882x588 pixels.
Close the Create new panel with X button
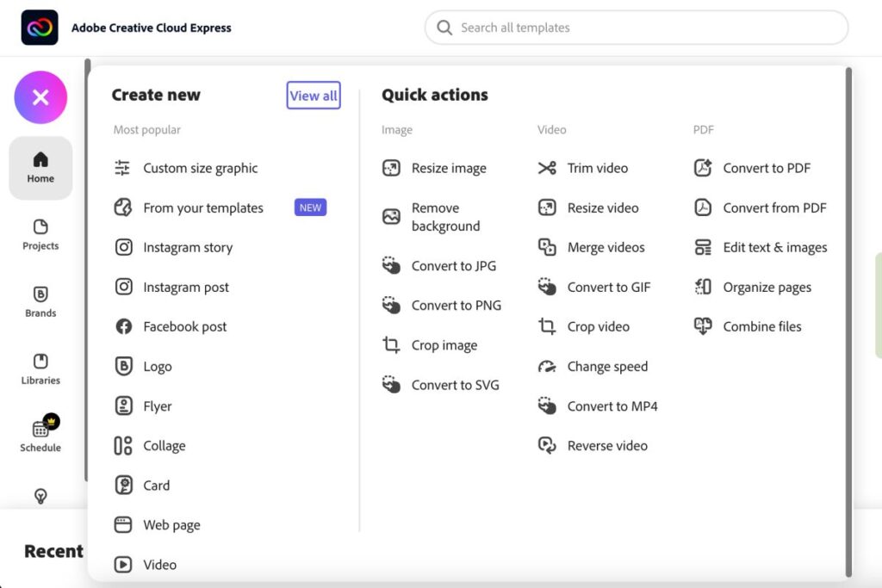coord(40,97)
